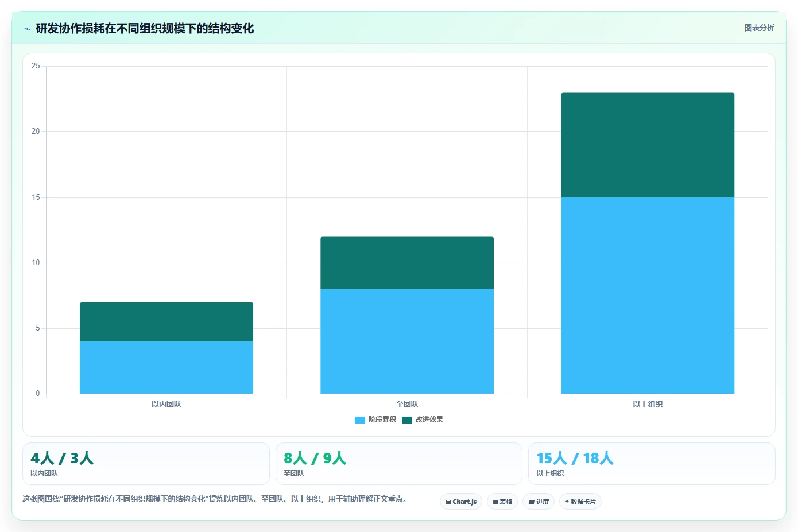Click the y-axis value 5
Screen dimensions: 798x532
38,328
